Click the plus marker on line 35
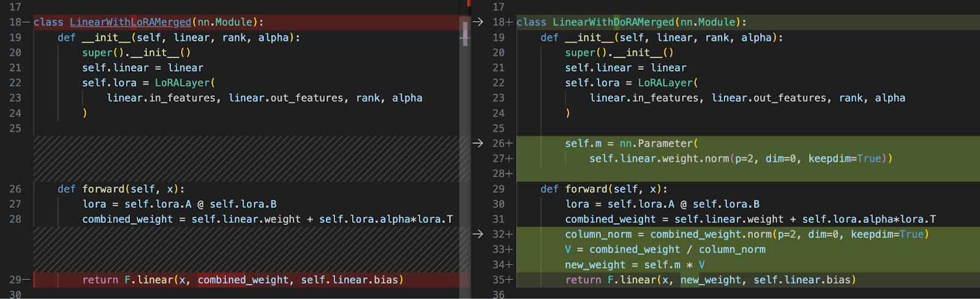The height and width of the screenshot is (299, 980). tap(510, 280)
